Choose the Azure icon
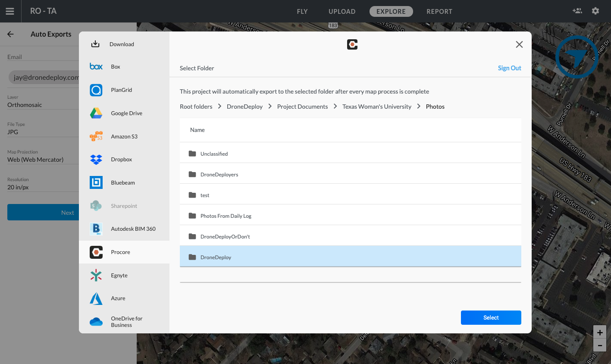The image size is (611, 364). pyautogui.click(x=96, y=298)
